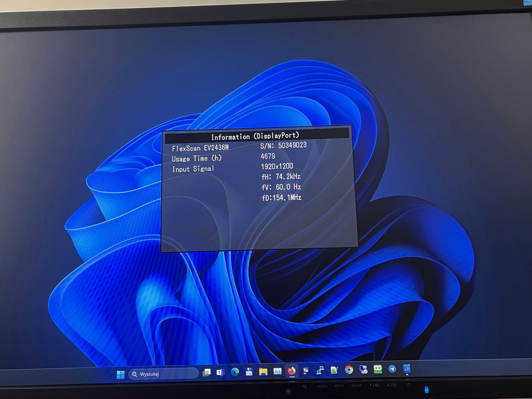
Task: Click the 4679 usage hours value
Action: 268,156
